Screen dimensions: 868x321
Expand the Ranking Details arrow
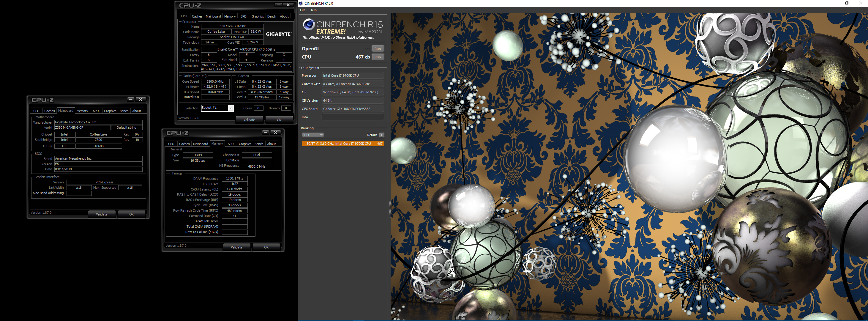tap(381, 135)
